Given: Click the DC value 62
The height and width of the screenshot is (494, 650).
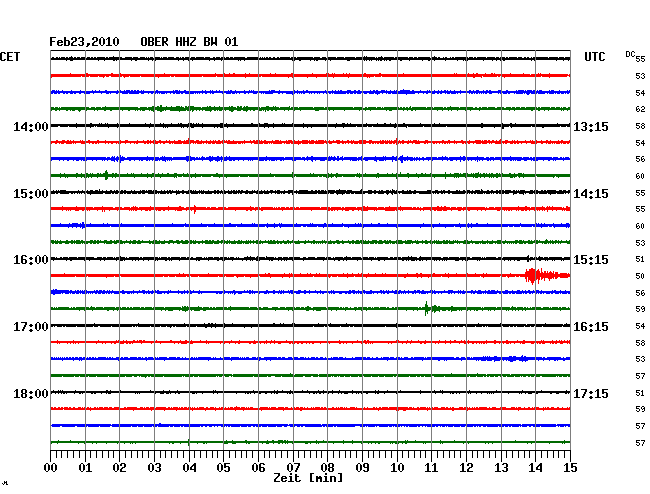Looking at the screenshot, I should (x=640, y=109).
